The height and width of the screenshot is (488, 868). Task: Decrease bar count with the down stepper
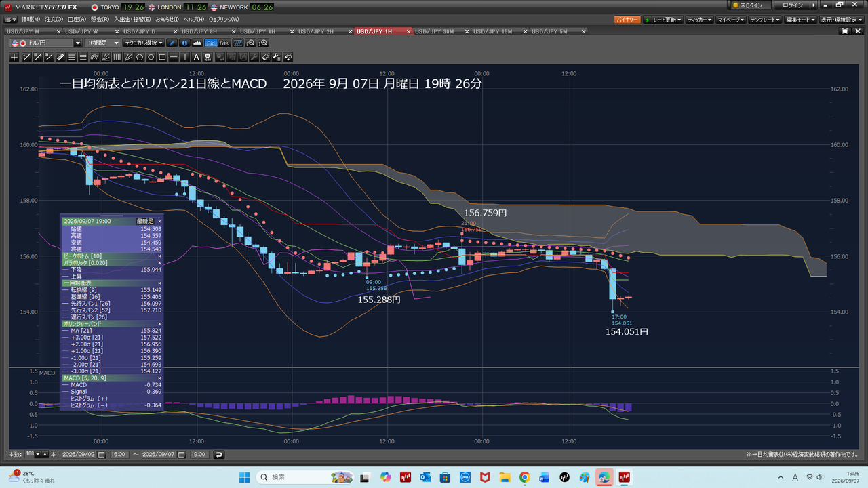(x=37, y=454)
